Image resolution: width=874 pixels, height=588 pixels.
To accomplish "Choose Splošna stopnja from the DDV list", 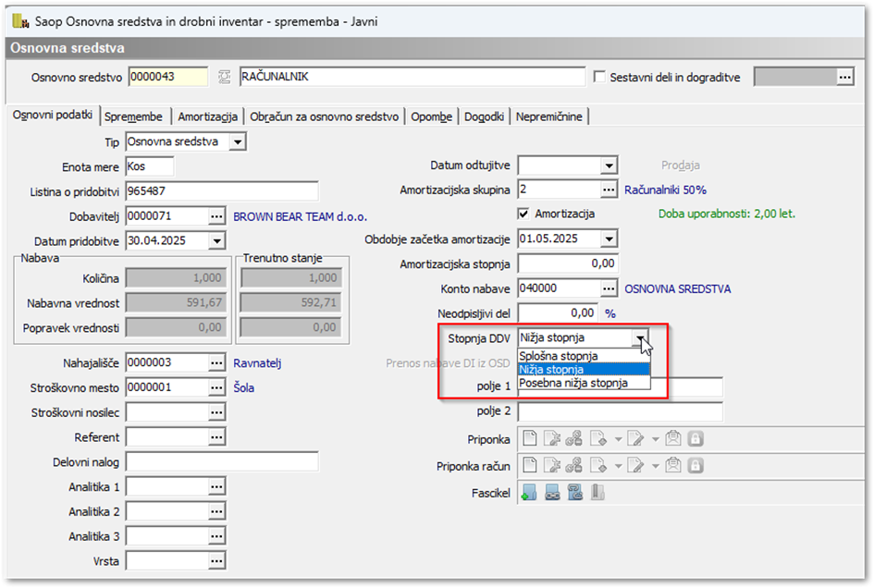I will click(x=559, y=356).
